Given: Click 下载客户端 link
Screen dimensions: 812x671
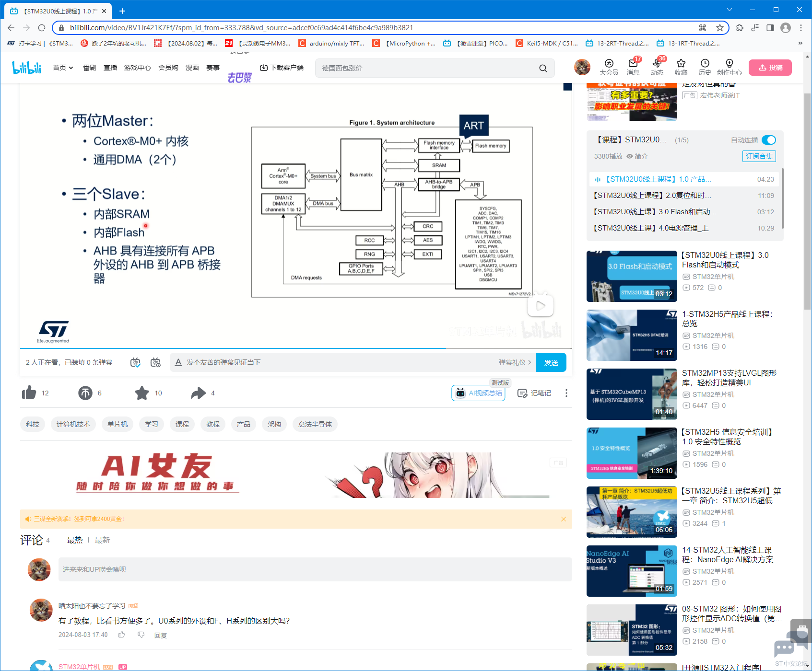Looking at the screenshot, I should [x=282, y=68].
